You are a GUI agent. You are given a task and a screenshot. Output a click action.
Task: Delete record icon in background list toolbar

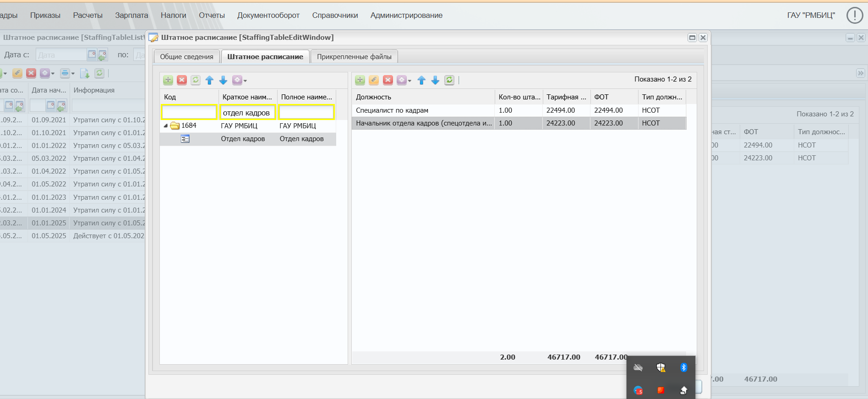(31, 73)
